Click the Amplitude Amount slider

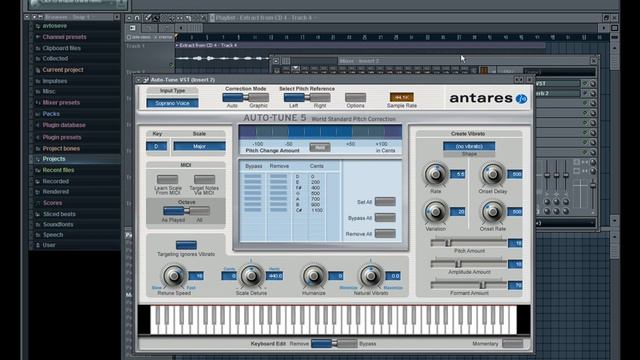(469, 264)
